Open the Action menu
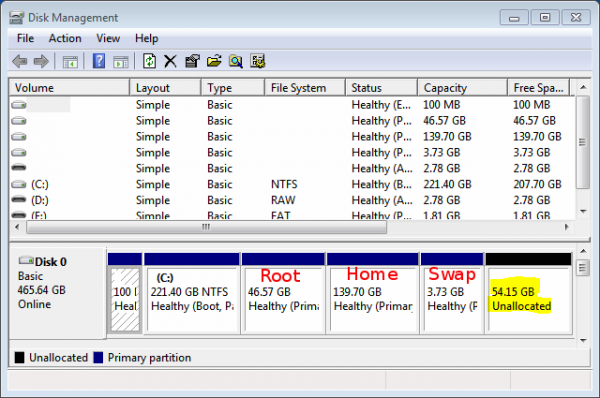The height and width of the screenshot is (398, 600). point(65,38)
